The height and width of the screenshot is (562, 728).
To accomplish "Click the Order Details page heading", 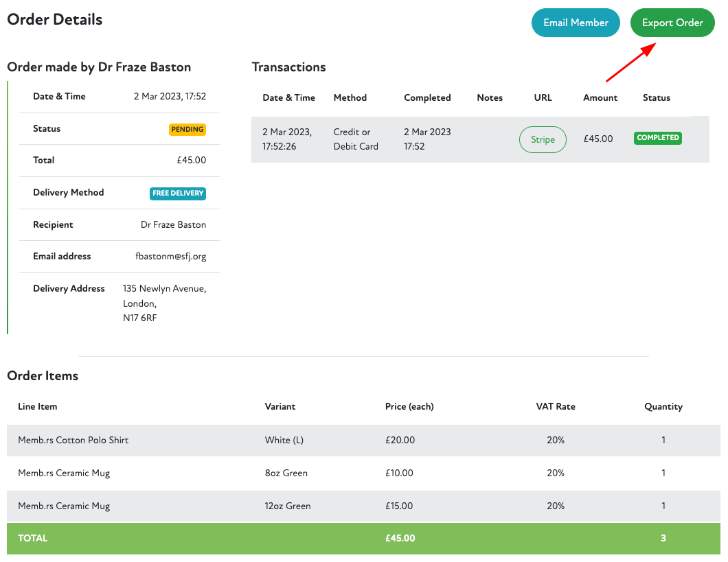I will (55, 19).
